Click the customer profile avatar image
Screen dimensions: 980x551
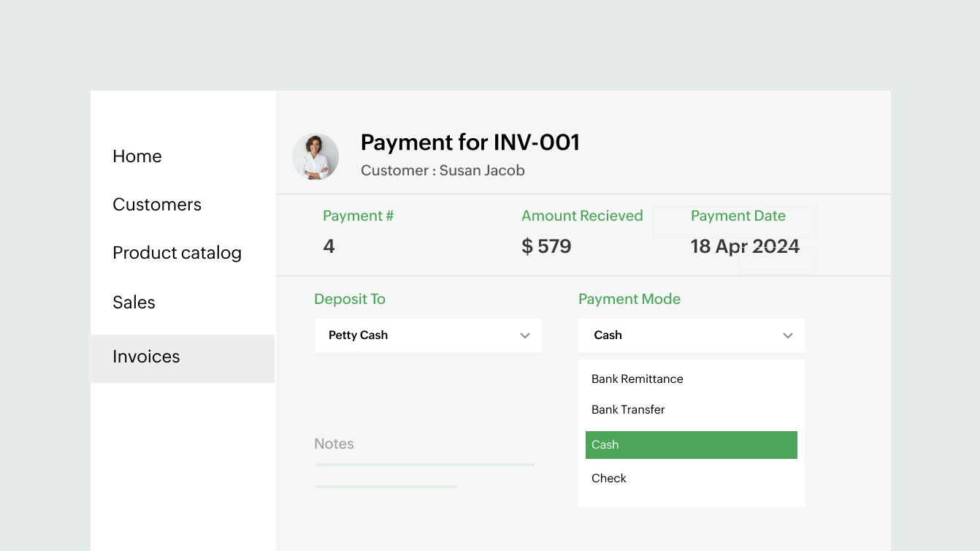click(315, 156)
